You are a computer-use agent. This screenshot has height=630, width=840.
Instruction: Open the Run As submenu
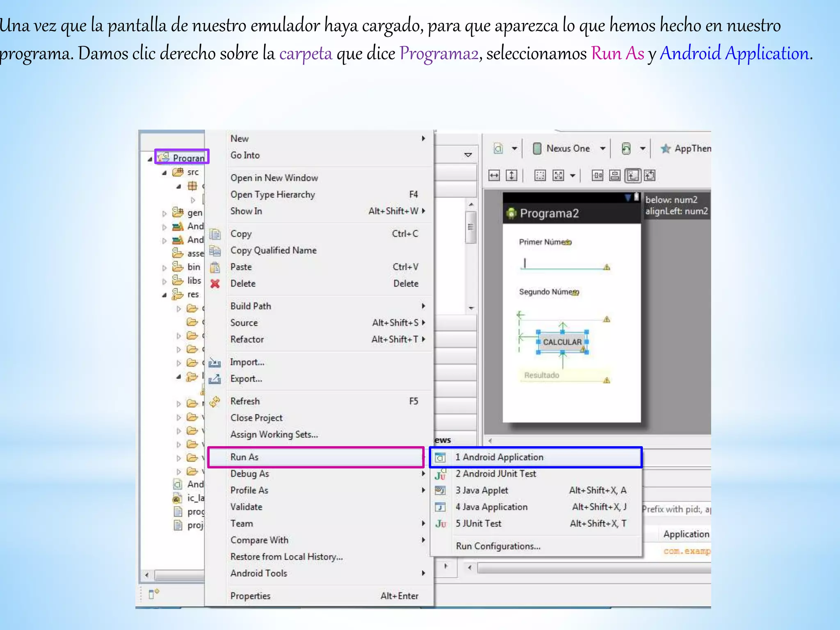pyautogui.click(x=316, y=457)
